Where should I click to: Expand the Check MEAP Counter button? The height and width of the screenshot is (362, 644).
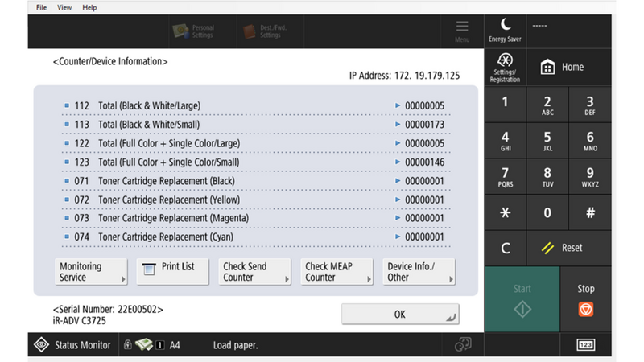(336, 272)
